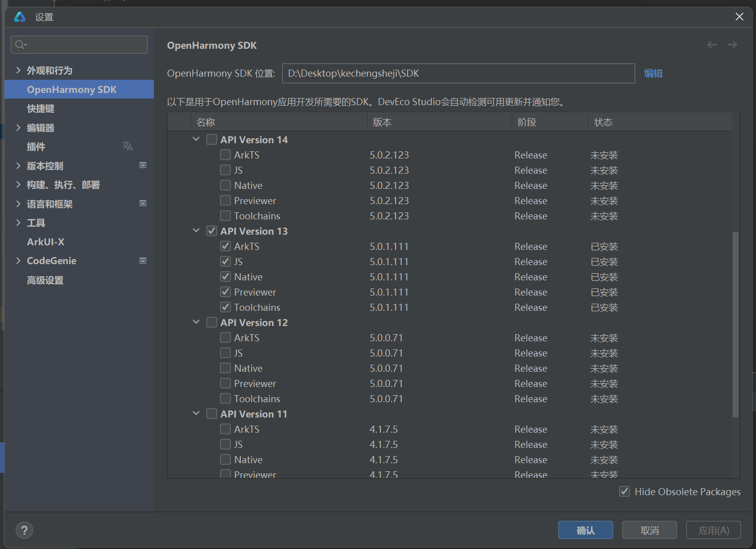The height and width of the screenshot is (549, 756).
Task: Check Toolchains 5.0.0.71 checkbox
Action: tap(225, 399)
